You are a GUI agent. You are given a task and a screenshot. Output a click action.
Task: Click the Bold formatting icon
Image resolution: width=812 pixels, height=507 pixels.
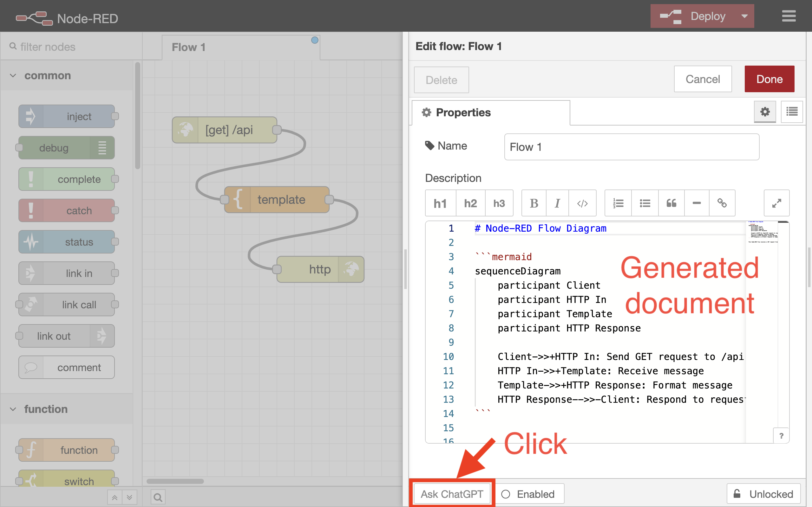point(534,203)
